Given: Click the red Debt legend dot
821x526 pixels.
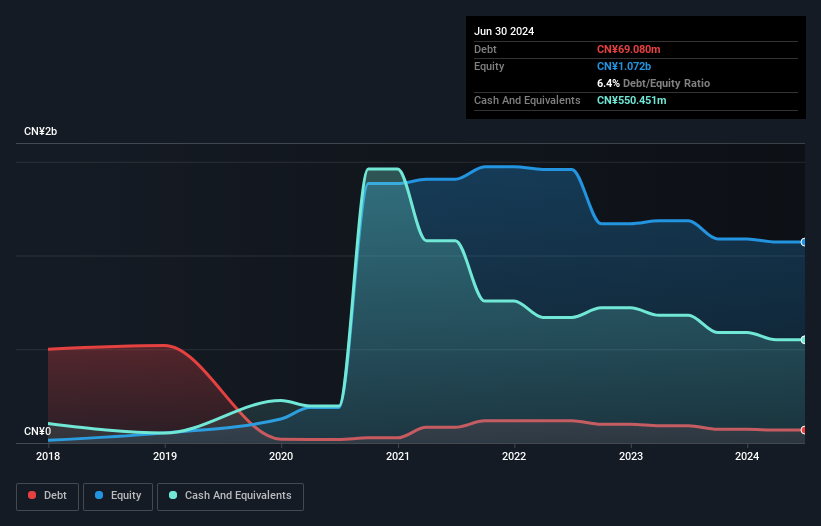Looking at the screenshot, I should pyautogui.click(x=32, y=495).
